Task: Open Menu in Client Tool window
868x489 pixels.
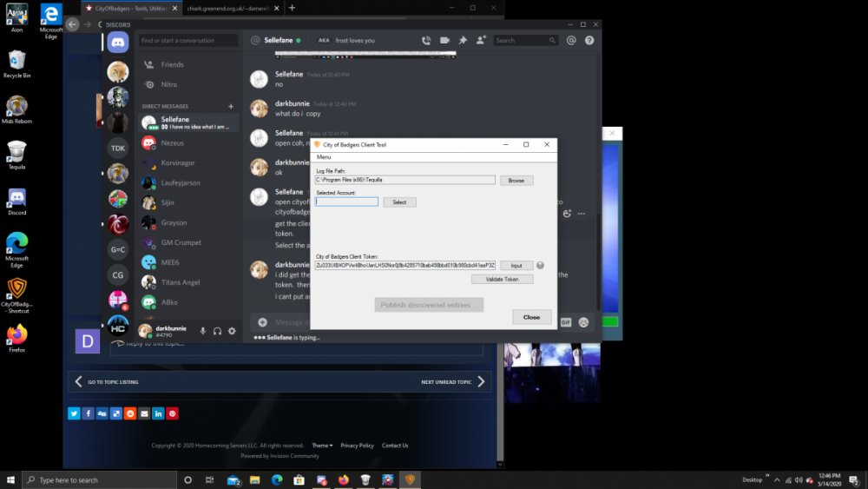Action: click(324, 157)
